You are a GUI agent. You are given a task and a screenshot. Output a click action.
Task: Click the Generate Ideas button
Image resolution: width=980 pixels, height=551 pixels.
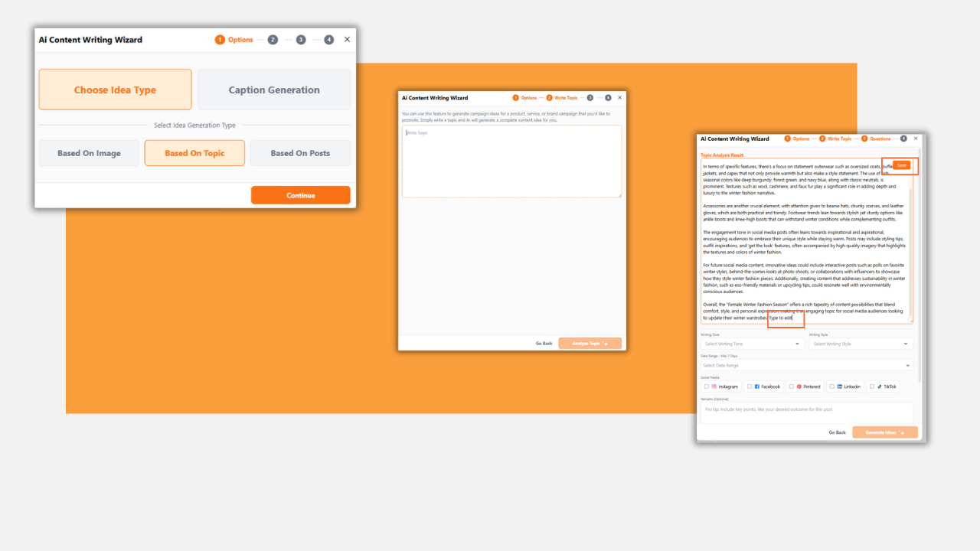(x=884, y=432)
